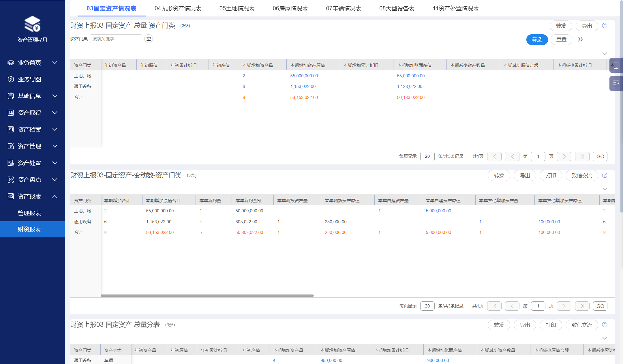The height and width of the screenshot is (364, 623).
Task: Collapse the 总量-资产门类 table section chevron
Action: pos(605,54)
